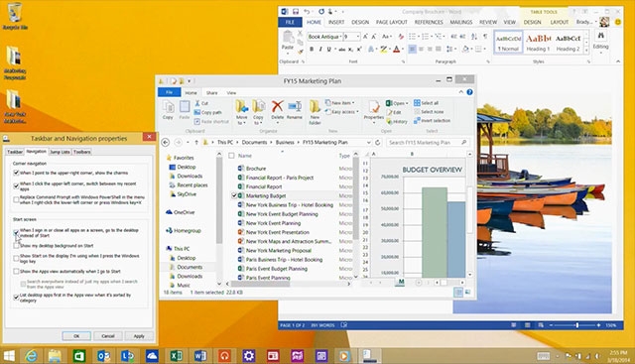Screen dimensions: 635x364
Task: Refresh the FY15 Marketing Plan folder
Action: pyautogui.click(x=377, y=142)
